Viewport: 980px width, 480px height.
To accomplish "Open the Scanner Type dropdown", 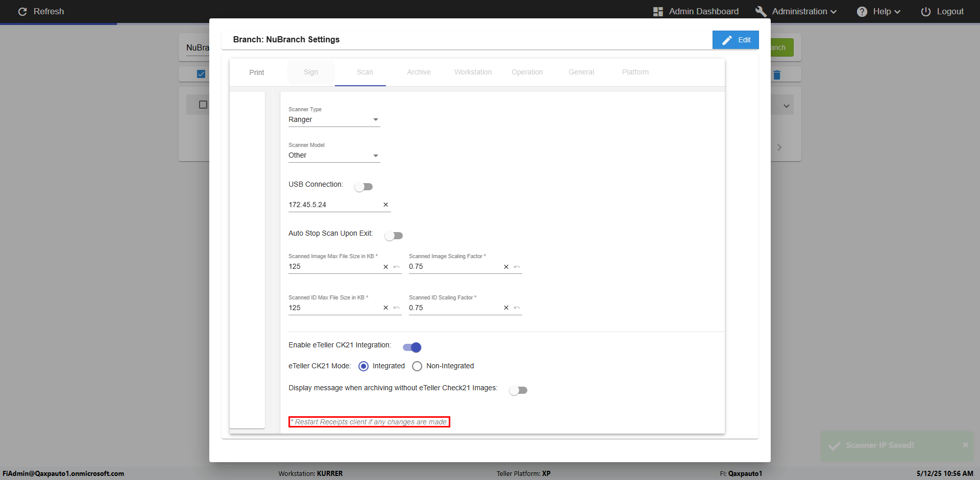I will pyautogui.click(x=334, y=119).
